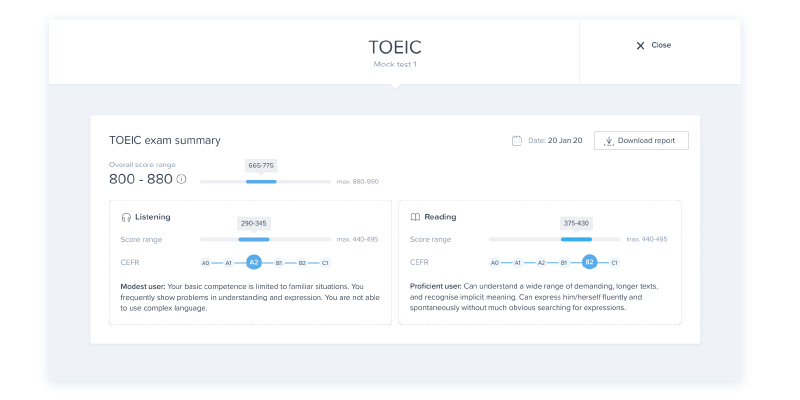The width and height of the screenshot is (800, 400).
Task: Click the Mock test 1 subtitle
Action: (x=395, y=65)
